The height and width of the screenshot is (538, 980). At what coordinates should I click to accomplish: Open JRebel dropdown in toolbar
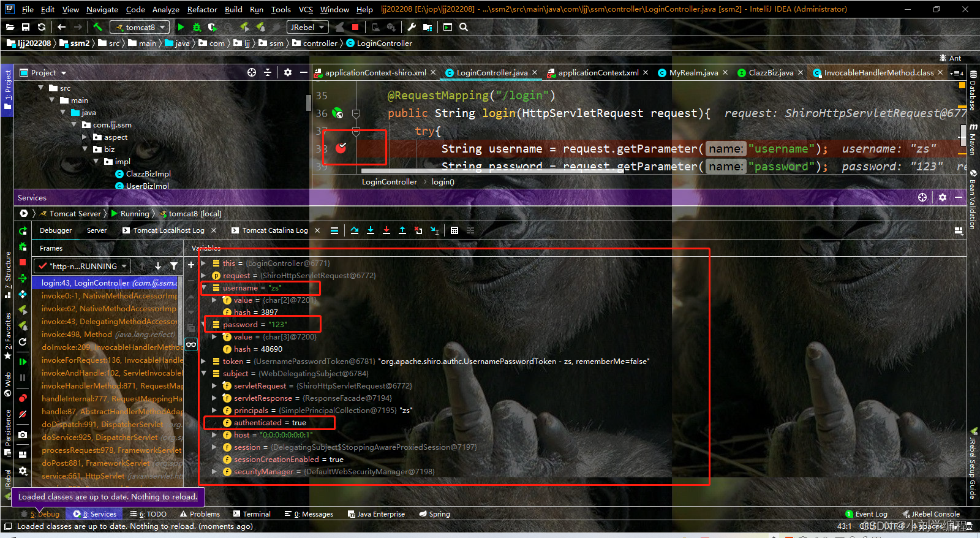(x=307, y=27)
